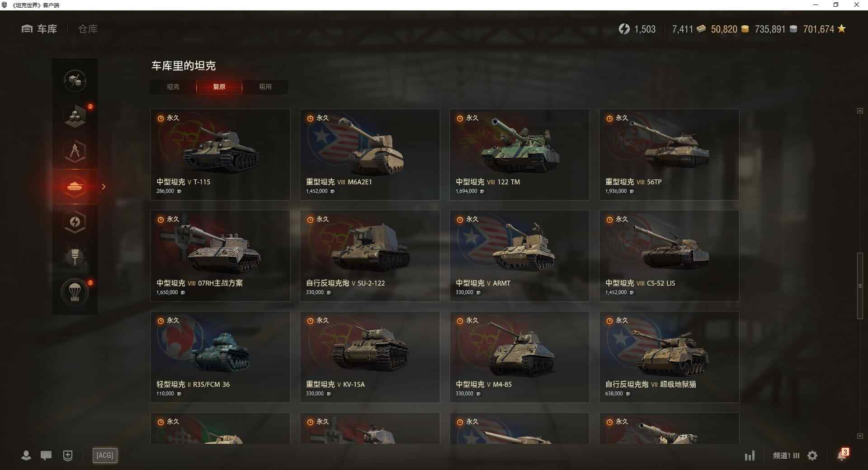Open the crates sidebar icon with badge
The image size is (868, 470).
(x=75, y=116)
